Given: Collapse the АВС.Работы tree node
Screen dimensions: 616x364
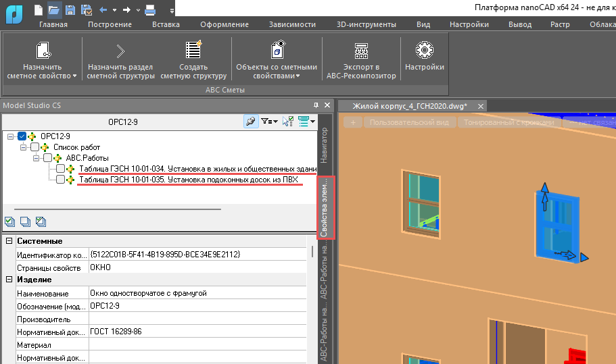Looking at the screenshot, I should pyautogui.click(x=36, y=158).
